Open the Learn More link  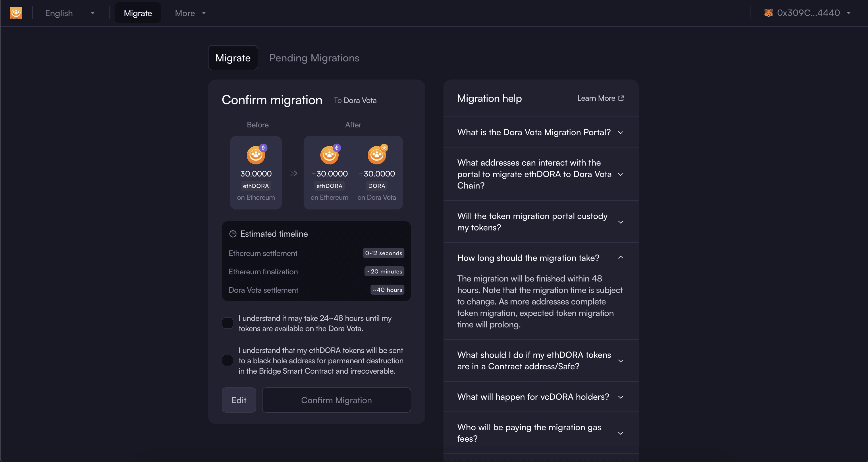point(601,98)
